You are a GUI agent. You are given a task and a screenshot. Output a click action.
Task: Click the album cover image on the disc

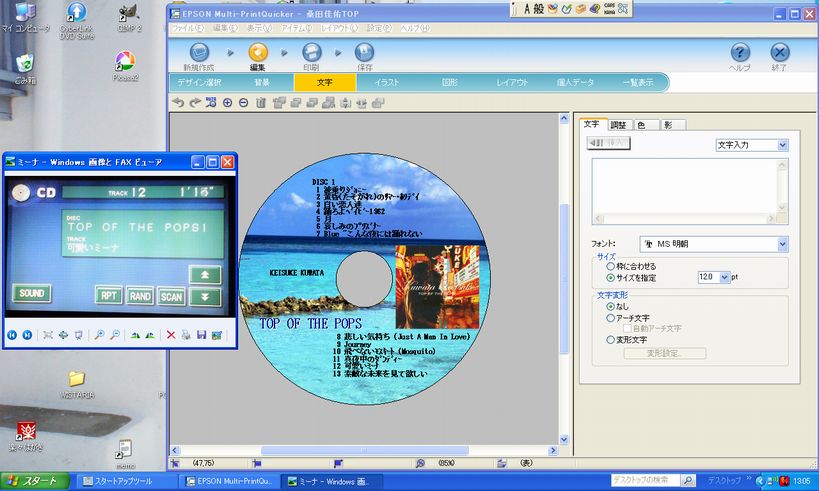point(437,287)
